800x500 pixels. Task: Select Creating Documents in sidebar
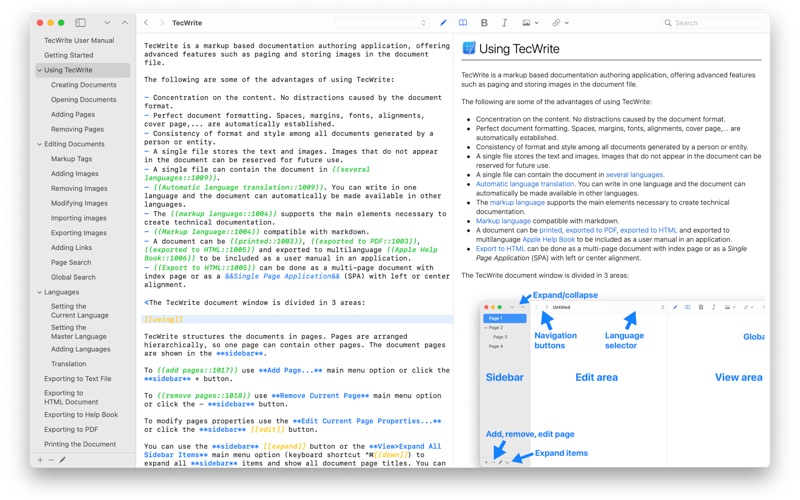[84, 85]
